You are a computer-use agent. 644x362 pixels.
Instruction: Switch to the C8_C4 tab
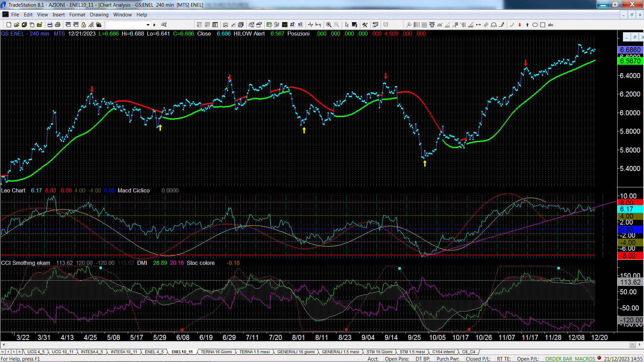(x=469, y=352)
